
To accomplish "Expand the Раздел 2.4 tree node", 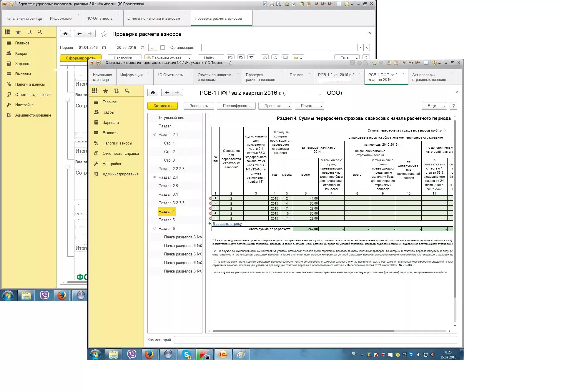I will pos(154,177).
